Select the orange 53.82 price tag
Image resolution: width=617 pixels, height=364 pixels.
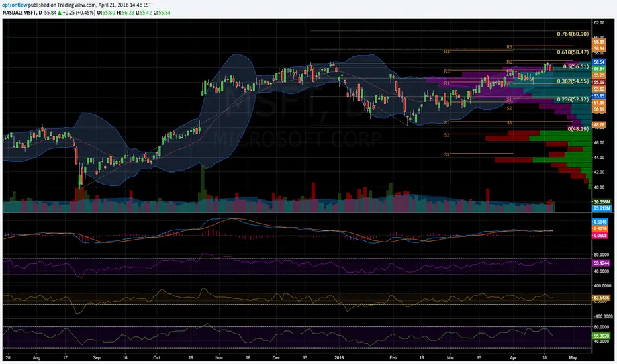(599, 89)
